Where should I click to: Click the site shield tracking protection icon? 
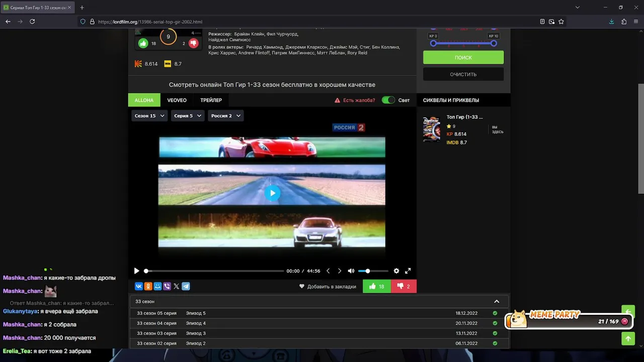point(83,22)
